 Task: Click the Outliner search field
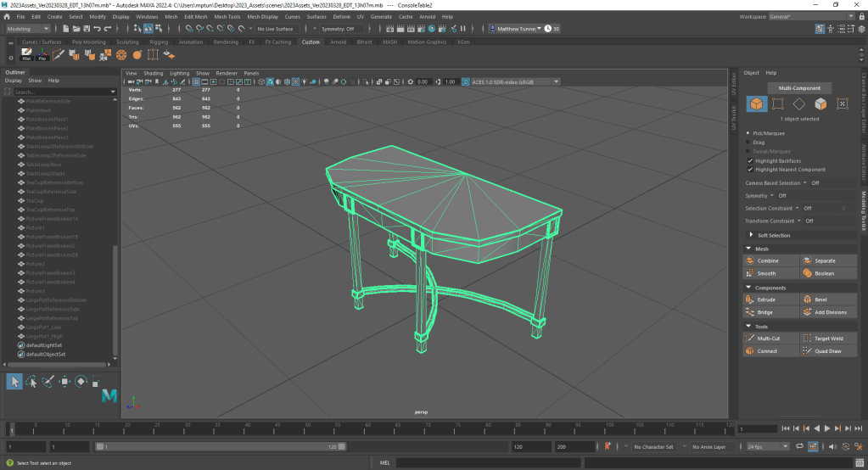click(59, 92)
